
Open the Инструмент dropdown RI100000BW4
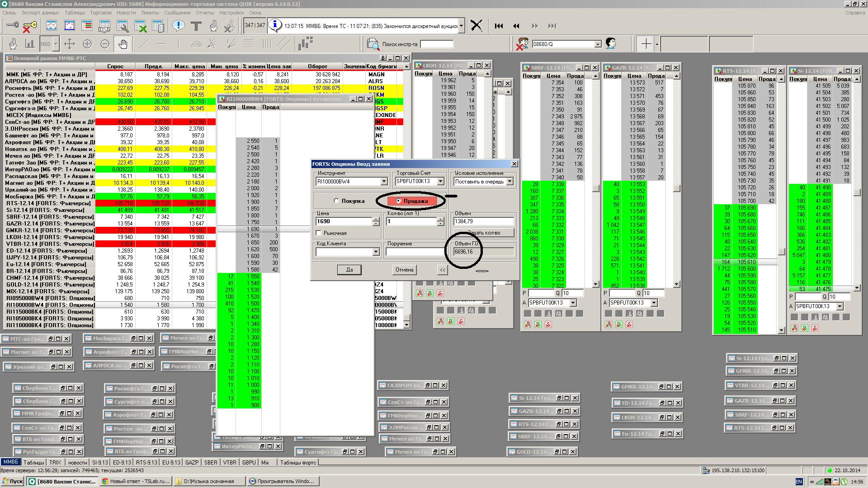[x=384, y=182]
